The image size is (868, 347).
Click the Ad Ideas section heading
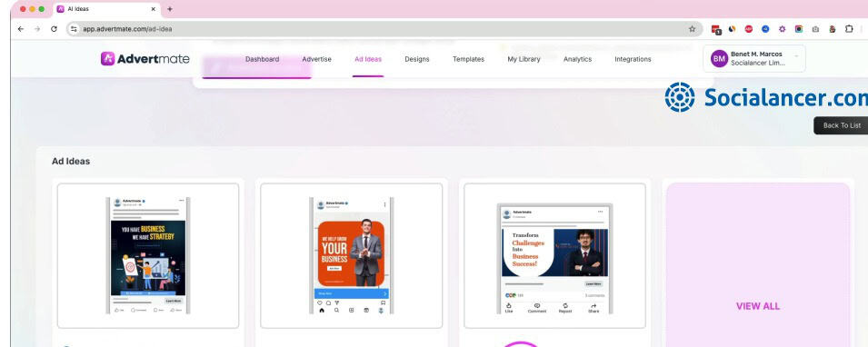pyautogui.click(x=71, y=161)
